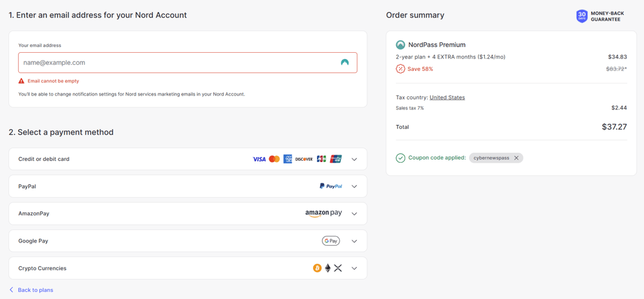Click the $2.44 sales tax amount
The width and height of the screenshot is (644, 299).
[619, 108]
